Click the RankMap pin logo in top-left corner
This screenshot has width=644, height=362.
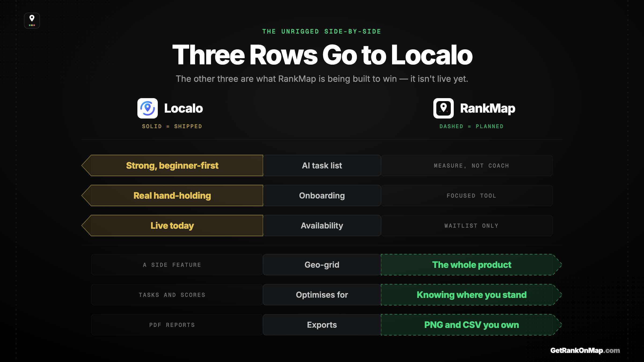pyautogui.click(x=32, y=21)
